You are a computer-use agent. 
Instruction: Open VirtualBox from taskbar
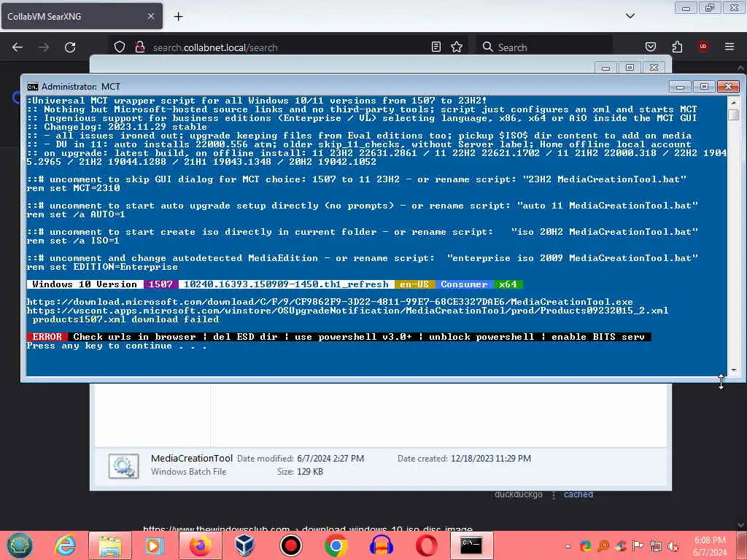pyautogui.click(x=245, y=545)
